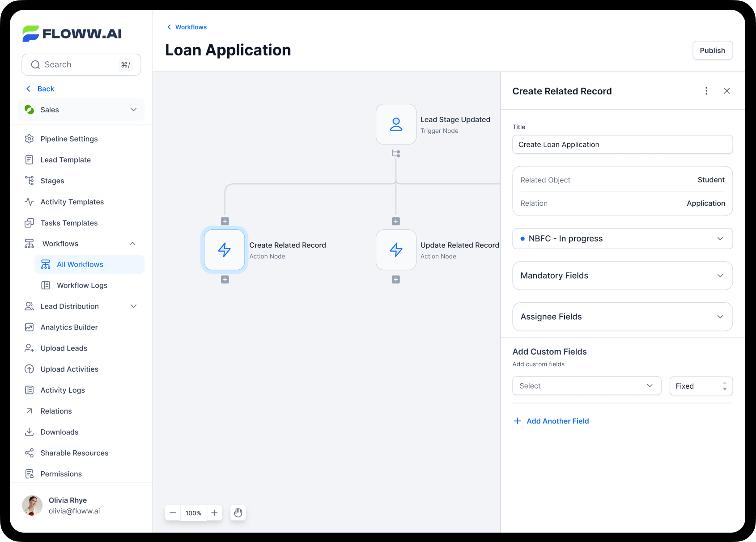Select the Update Related Record lightning node
This screenshot has width=756, height=542.
[x=396, y=250]
